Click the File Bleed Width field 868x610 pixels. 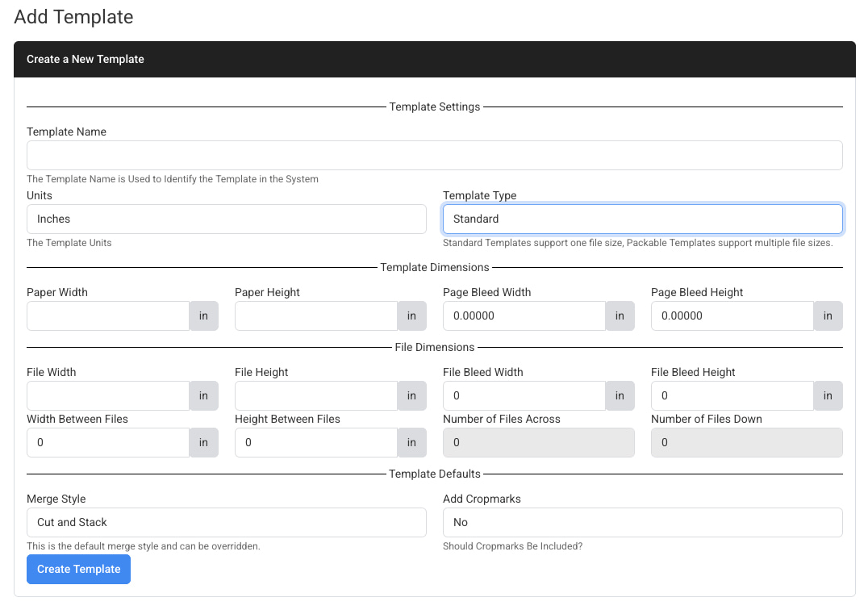click(524, 395)
